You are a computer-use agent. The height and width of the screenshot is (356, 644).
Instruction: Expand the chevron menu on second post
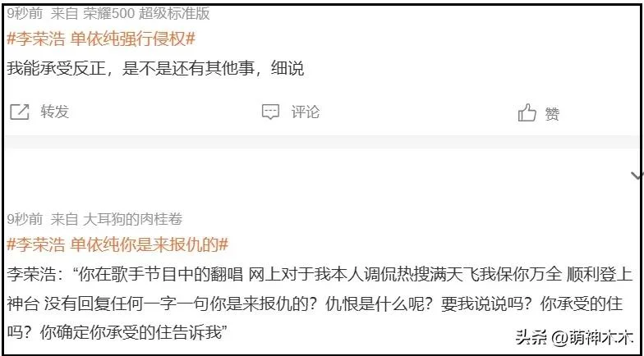pyautogui.click(x=637, y=176)
